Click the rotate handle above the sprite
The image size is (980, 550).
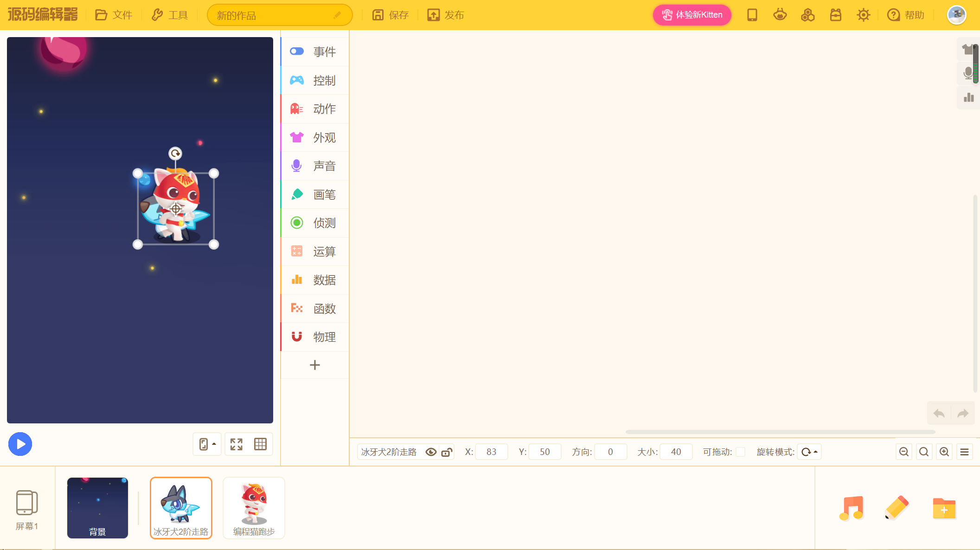(x=175, y=153)
